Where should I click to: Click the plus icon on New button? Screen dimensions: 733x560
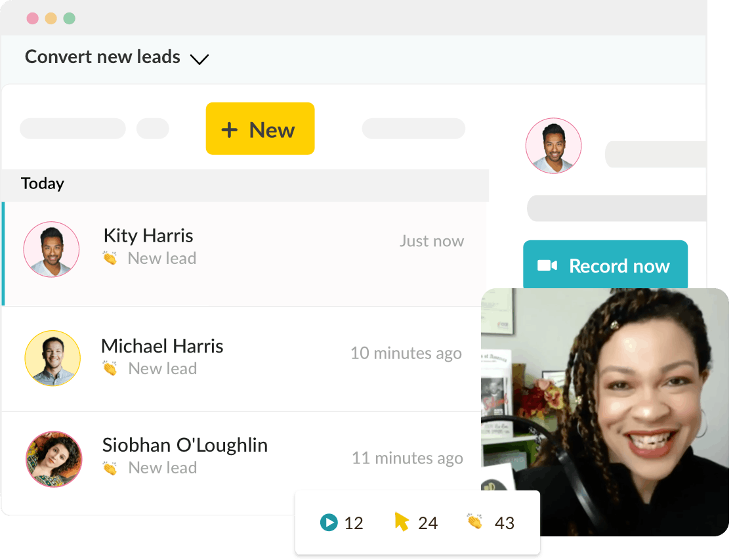click(x=230, y=129)
